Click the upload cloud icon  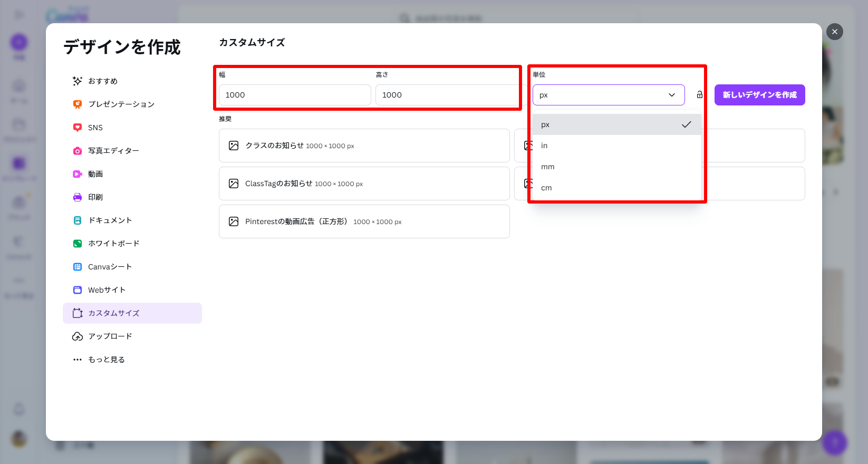pos(78,336)
